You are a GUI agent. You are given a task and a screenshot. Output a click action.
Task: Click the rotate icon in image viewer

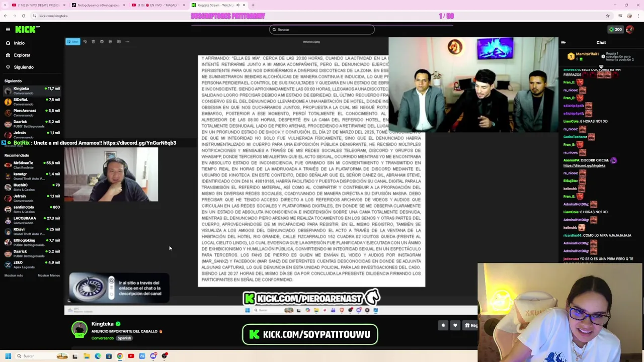[x=85, y=42]
